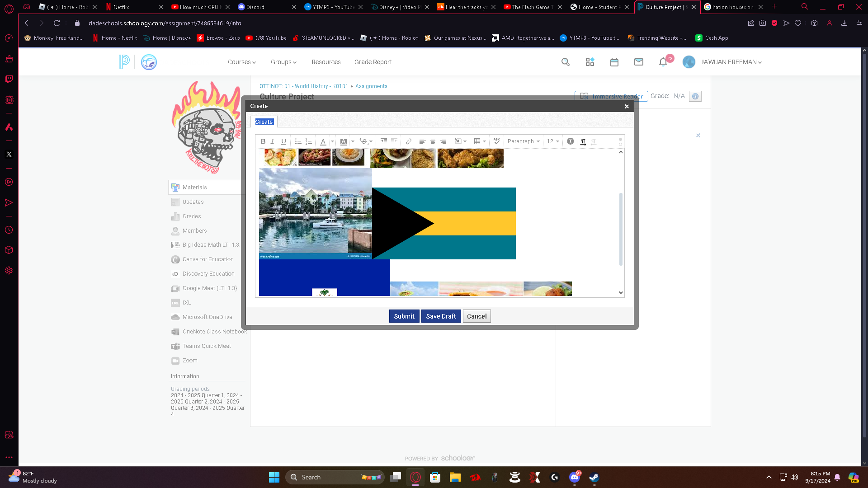The image size is (868, 488).
Task: Insert a bulleted list
Action: click(x=298, y=141)
